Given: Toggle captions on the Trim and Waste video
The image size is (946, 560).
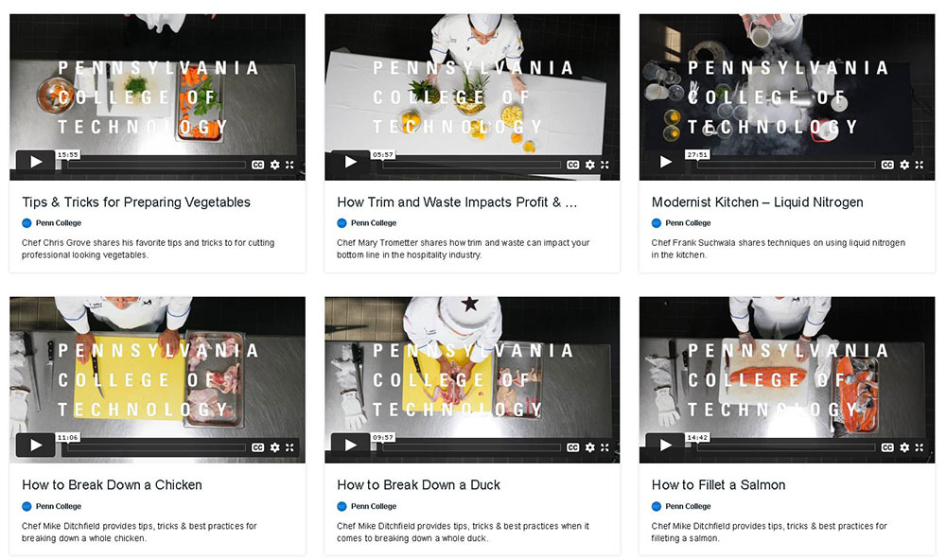Looking at the screenshot, I should point(572,165).
